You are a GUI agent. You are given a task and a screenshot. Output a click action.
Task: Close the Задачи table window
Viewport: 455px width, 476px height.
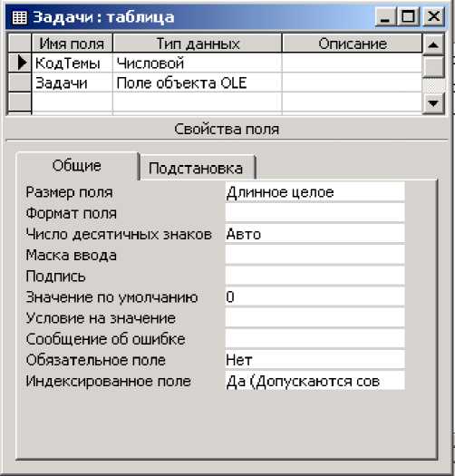434,16
